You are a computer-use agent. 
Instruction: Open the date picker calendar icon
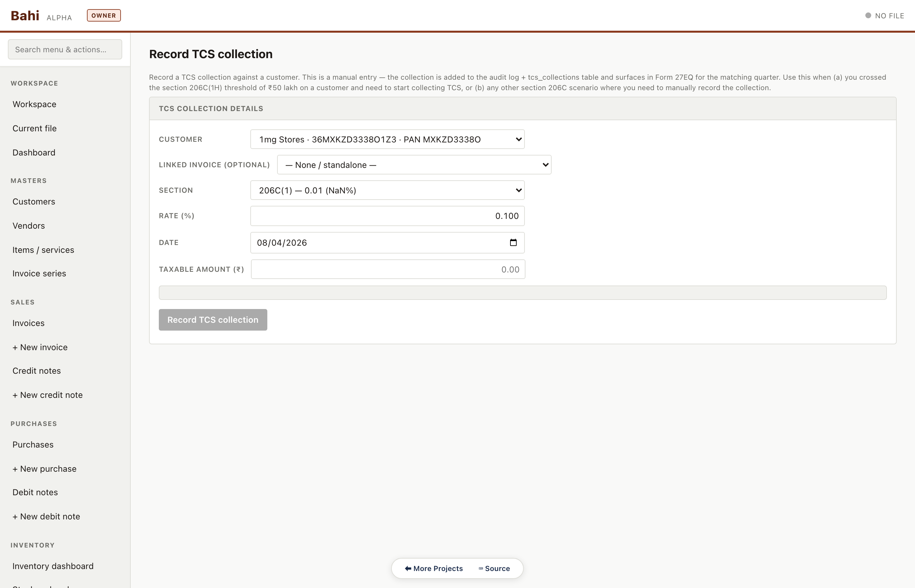click(513, 242)
